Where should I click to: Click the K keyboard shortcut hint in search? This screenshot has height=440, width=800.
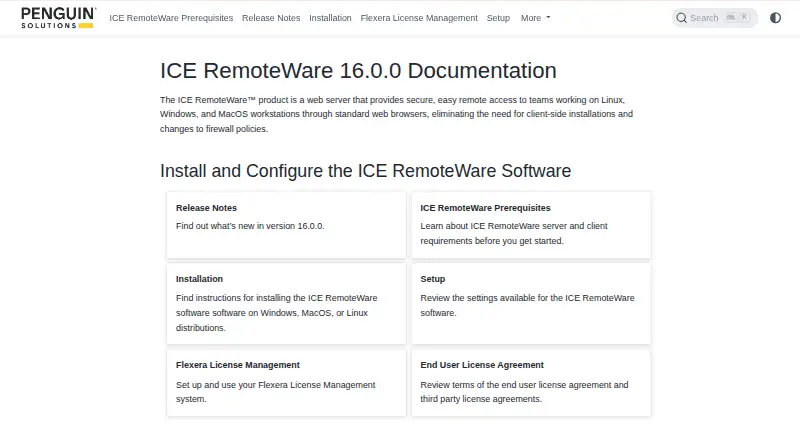tap(744, 17)
